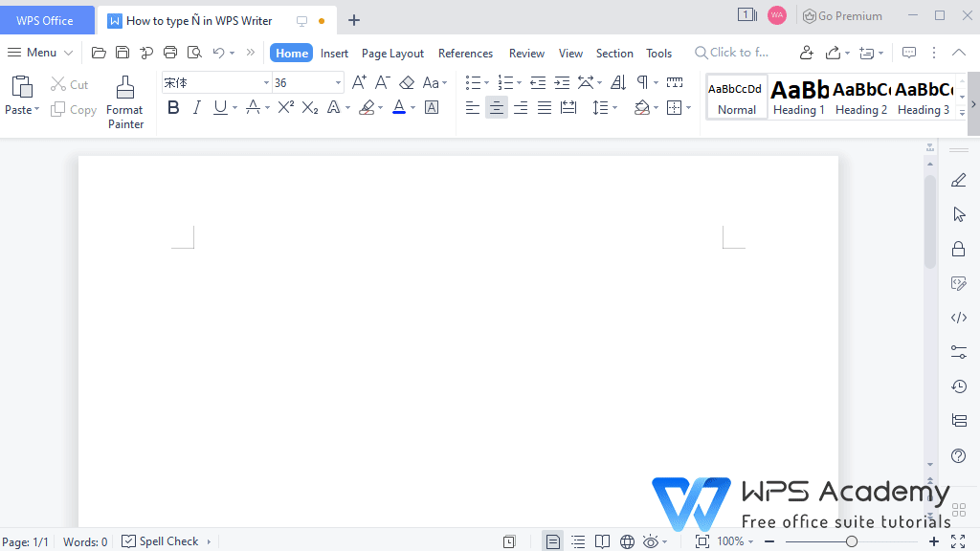This screenshot has width=980, height=551.
Task: Align text to the left
Action: [473, 108]
